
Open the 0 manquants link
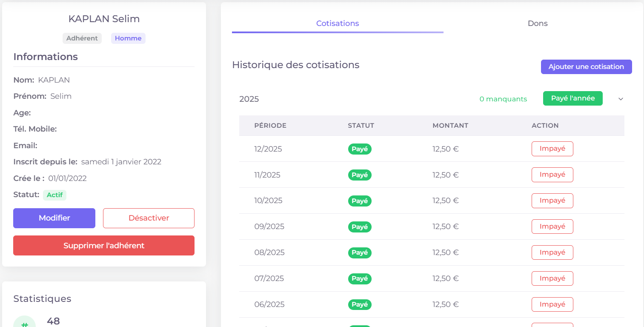(x=503, y=99)
